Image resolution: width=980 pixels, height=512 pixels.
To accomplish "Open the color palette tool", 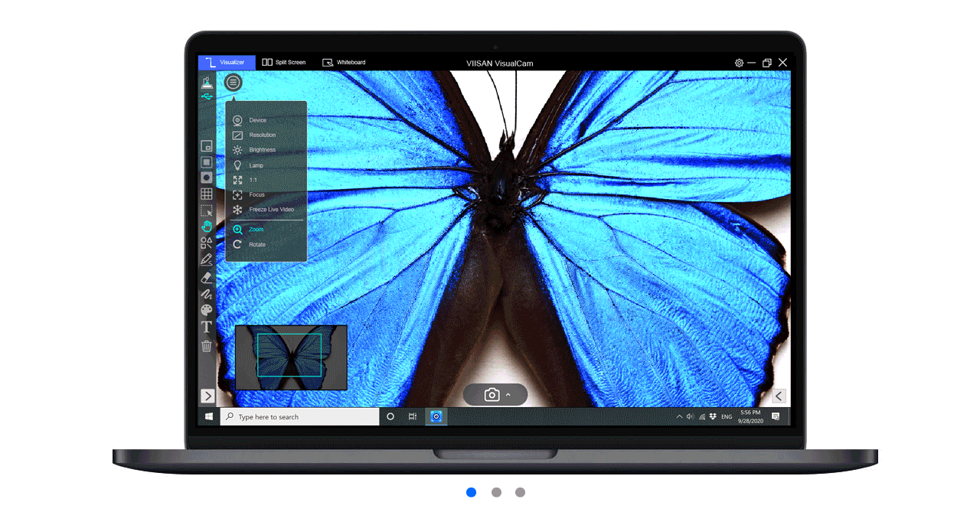I will 207,310.
